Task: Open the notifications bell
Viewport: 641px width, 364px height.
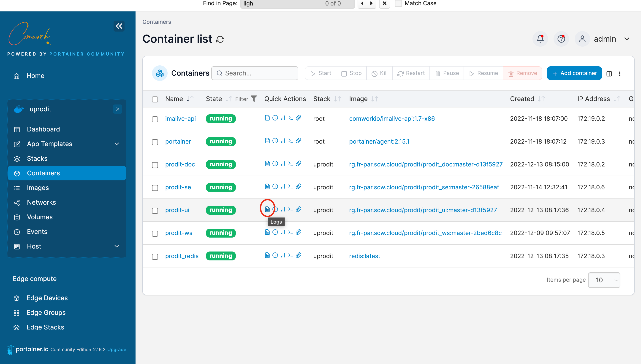Action: (540, 39)
